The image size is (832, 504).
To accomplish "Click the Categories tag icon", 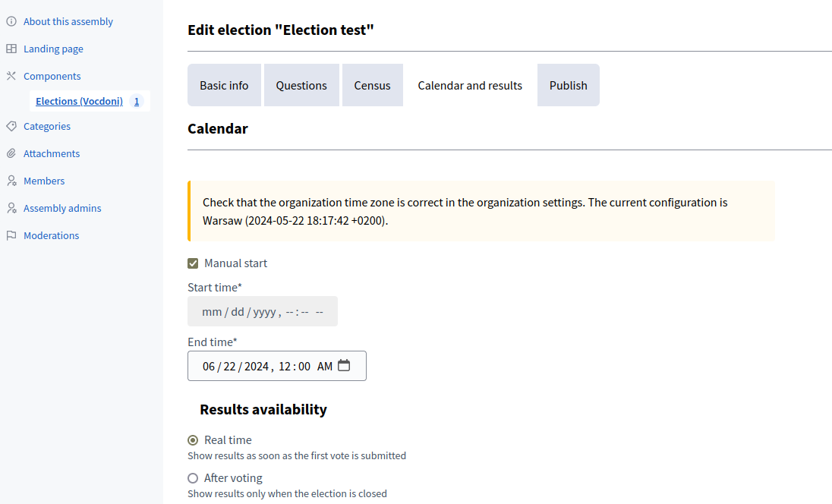I will tap(11, 126).
